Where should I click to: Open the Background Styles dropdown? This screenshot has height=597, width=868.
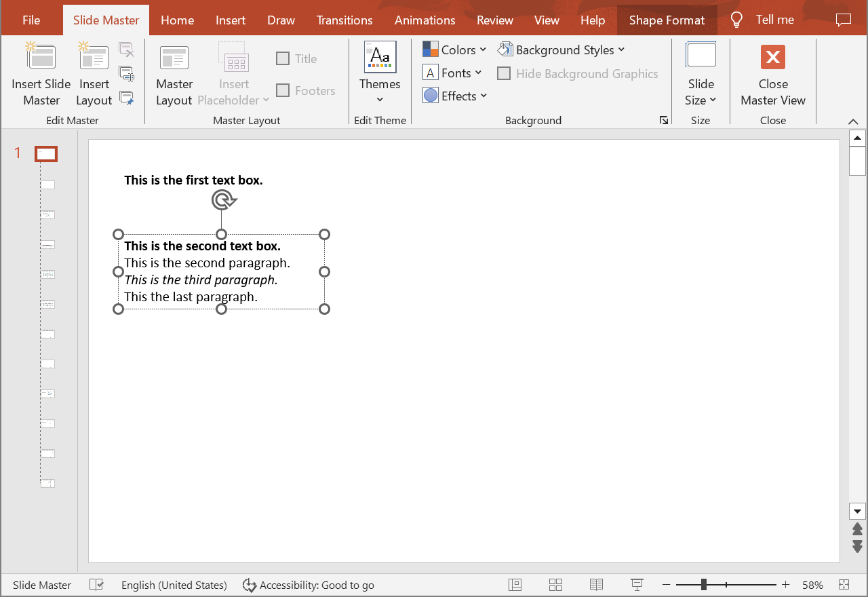(x=561, y=50)
